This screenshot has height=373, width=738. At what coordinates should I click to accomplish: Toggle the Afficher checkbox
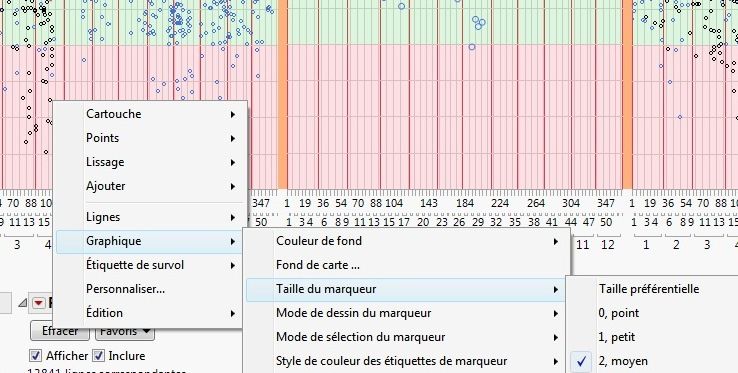tap(35, 356)
